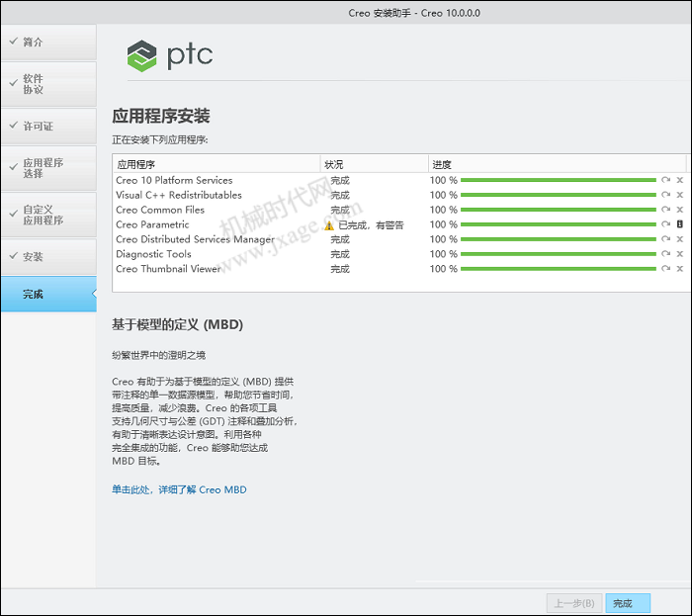Image resolution: width=692 pixels, height=616 pixels.
Task: Select the highlighted 完成 step in sidebar
Action: click(48, 295)
